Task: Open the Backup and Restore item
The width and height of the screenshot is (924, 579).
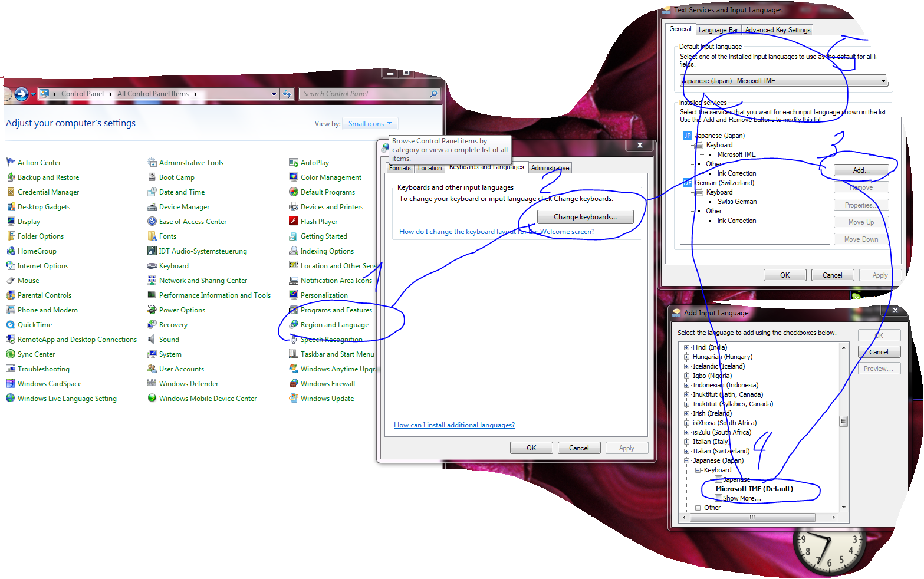Action: (x=48, y=177)
